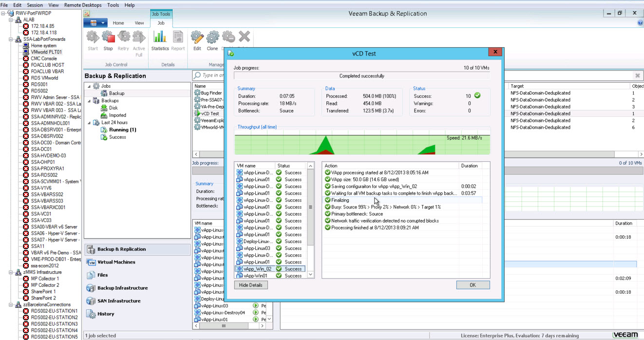
Task: Open the MP Collector 1 connection
Action: pyautogui.click(x=45, y=279)
